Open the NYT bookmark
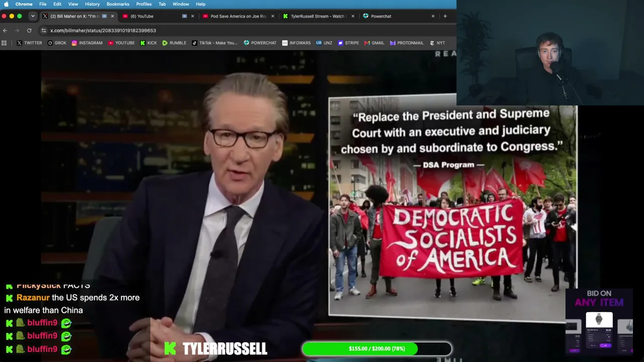 (437, 43)
